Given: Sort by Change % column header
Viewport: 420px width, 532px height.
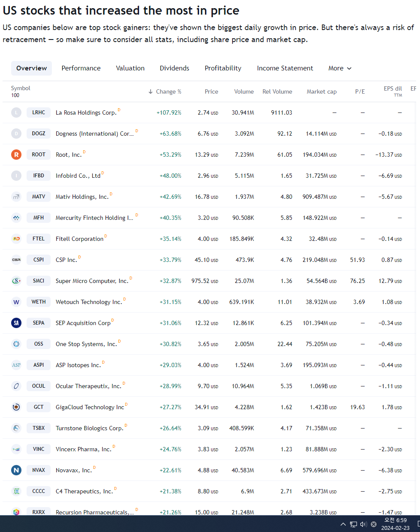Looking at the screenshot, I should 165,91.
